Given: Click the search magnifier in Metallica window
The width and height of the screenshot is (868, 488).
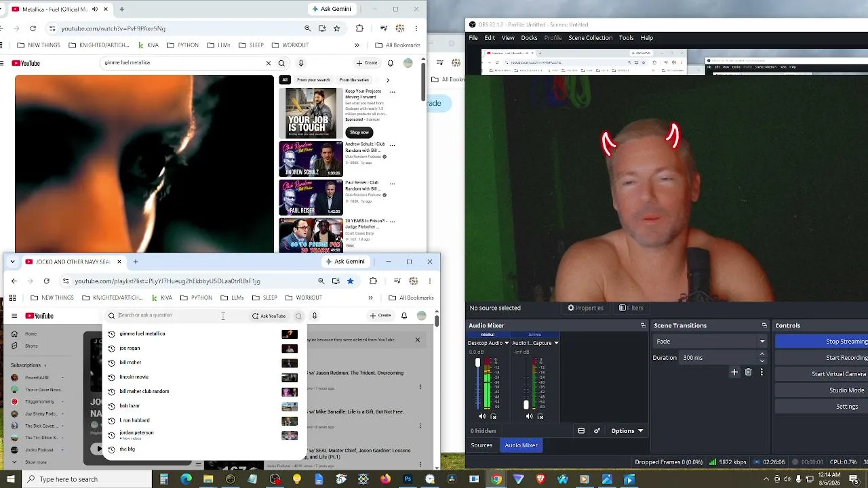Looking at the screenshot, I should point(281,63).
